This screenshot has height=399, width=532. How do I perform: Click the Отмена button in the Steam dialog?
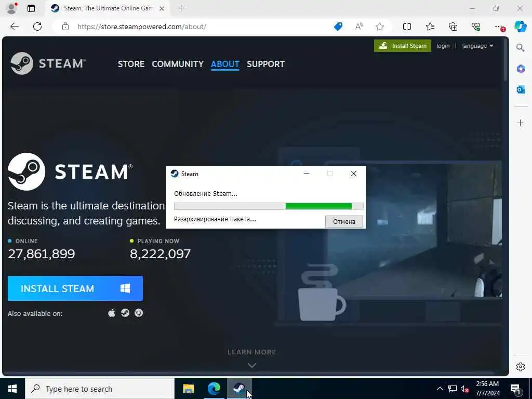[x=344, y=221]
